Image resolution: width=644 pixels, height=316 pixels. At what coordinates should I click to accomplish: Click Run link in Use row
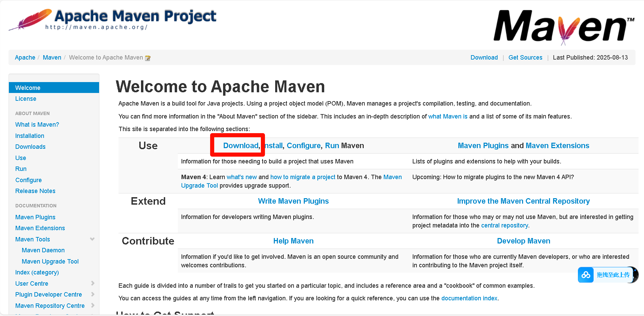click(332, 146)
